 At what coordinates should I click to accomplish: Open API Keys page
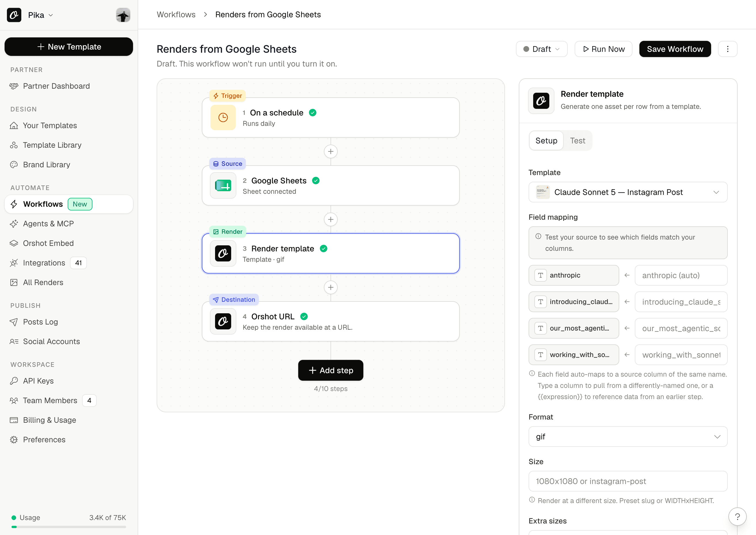pyautogui.click(x=69, y=381)
